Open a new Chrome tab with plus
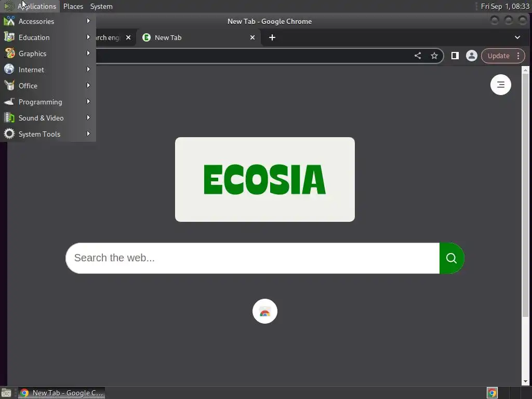The width and height of the screenshot is (532, 399). 272,37
